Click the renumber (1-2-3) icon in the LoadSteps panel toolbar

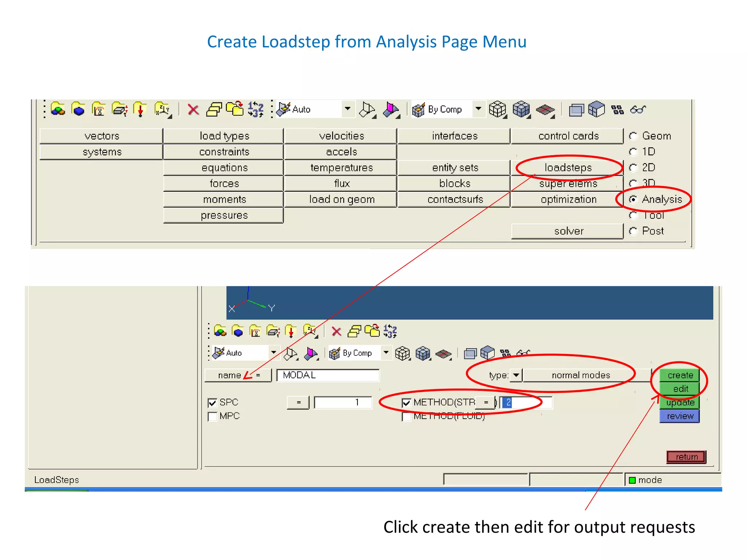390,331
